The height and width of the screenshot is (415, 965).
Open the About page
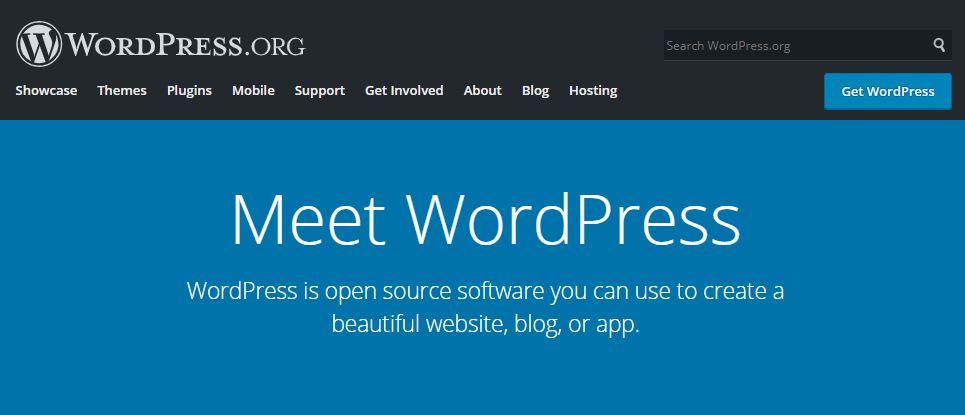click(x=482, y=91)
